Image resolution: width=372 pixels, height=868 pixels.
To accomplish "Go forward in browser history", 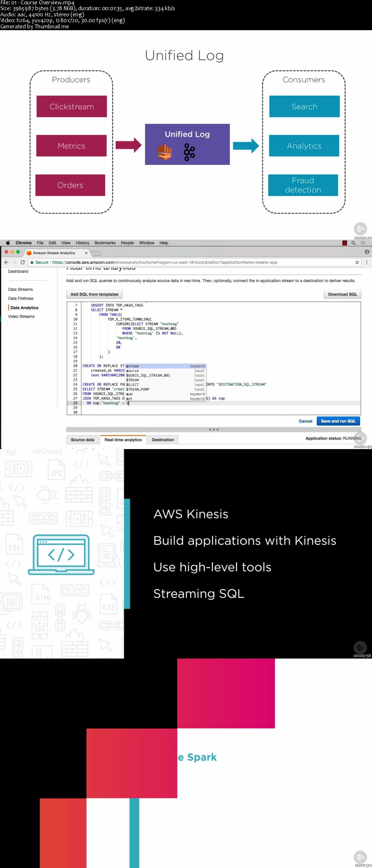I will pos(15,262).
